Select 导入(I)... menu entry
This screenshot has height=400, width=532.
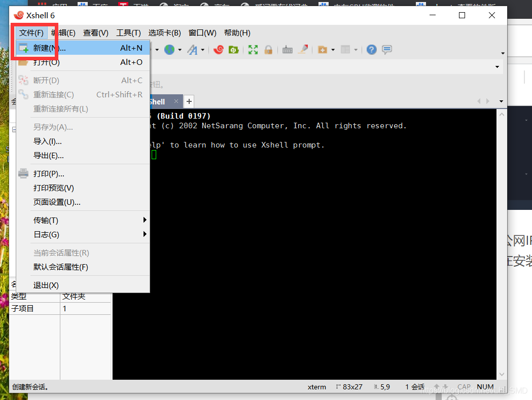tap(83, 141)
